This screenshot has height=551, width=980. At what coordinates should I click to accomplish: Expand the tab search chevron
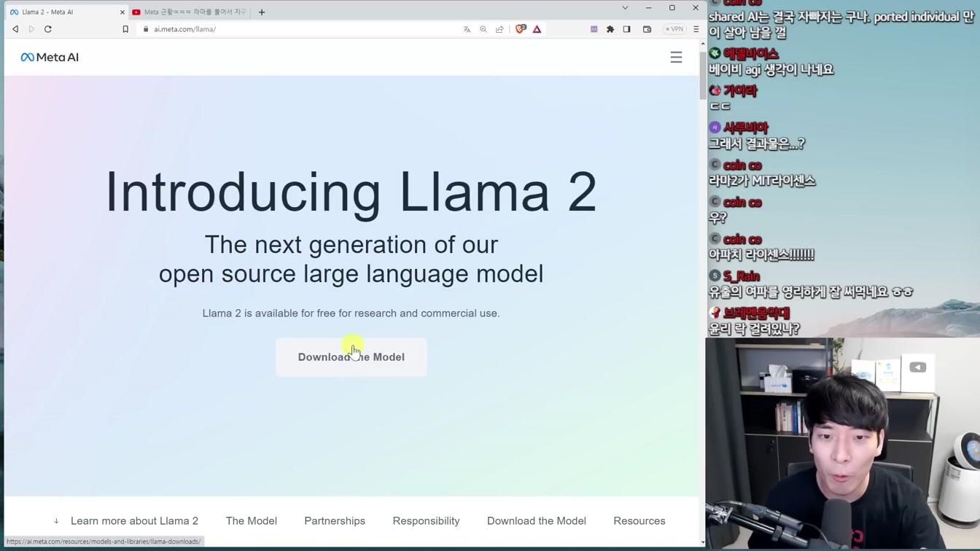[x=625, y=8]
